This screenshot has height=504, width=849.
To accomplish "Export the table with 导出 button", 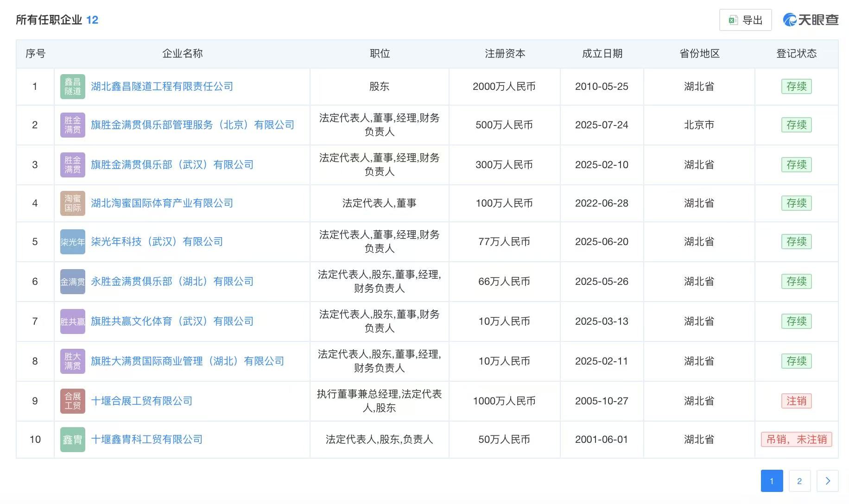I will tap(745, 20).
